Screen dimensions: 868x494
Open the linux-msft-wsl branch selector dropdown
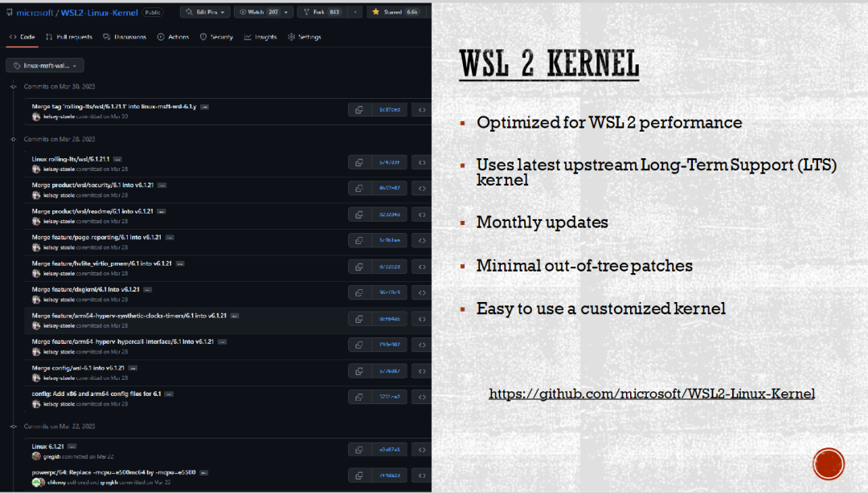pos(45,65)
